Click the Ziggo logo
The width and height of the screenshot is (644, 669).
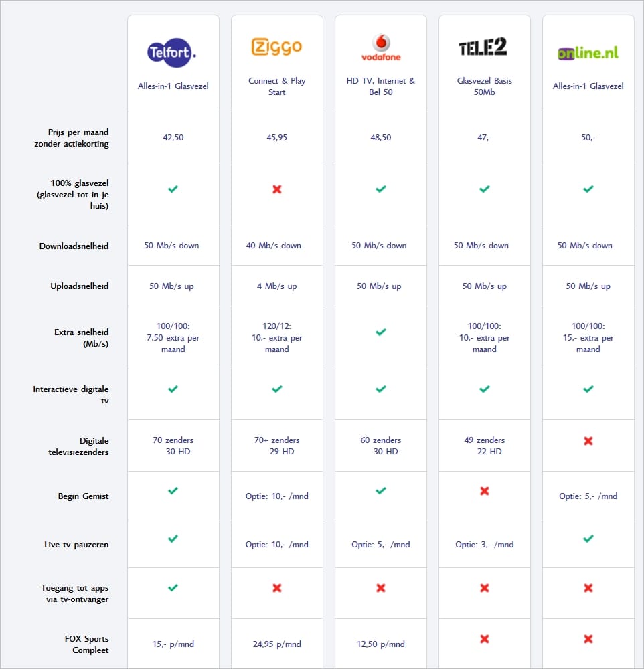click(x=276, y=47)
